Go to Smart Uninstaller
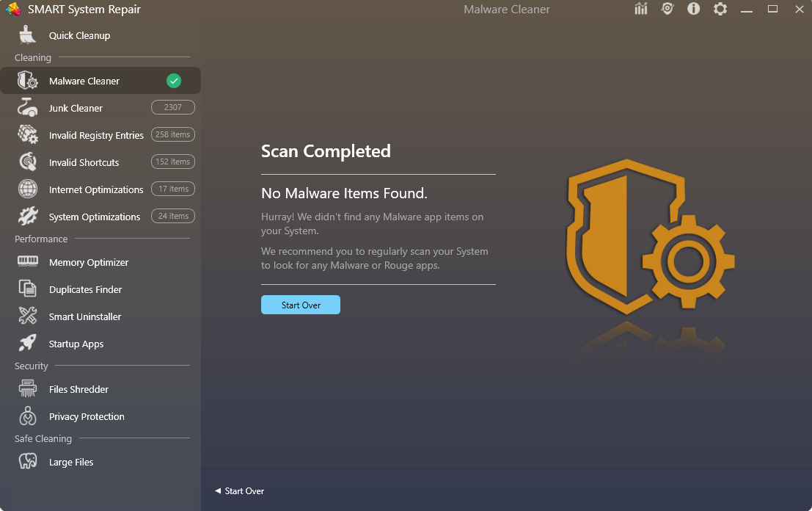Screen dimensions: 812x511 (85, 316)
